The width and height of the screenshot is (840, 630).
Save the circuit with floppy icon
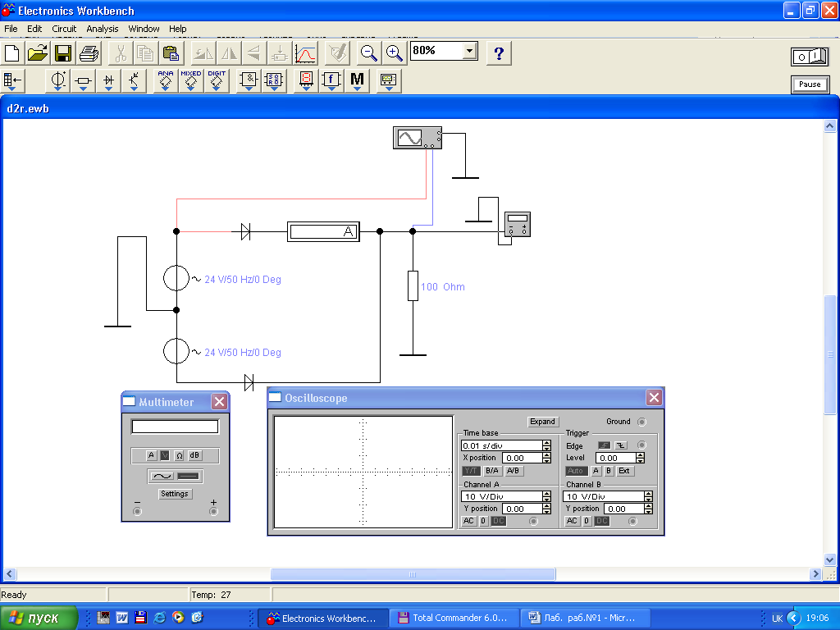(x=63, y=53)
